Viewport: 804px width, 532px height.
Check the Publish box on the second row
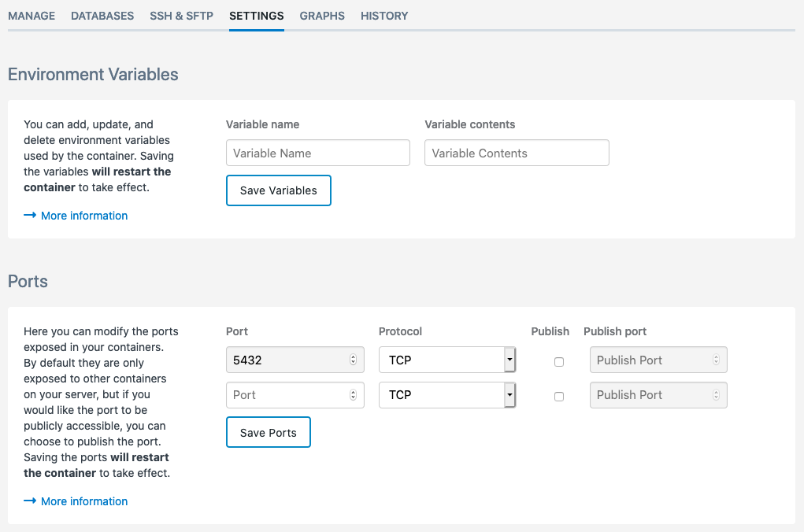click(559, 397)
